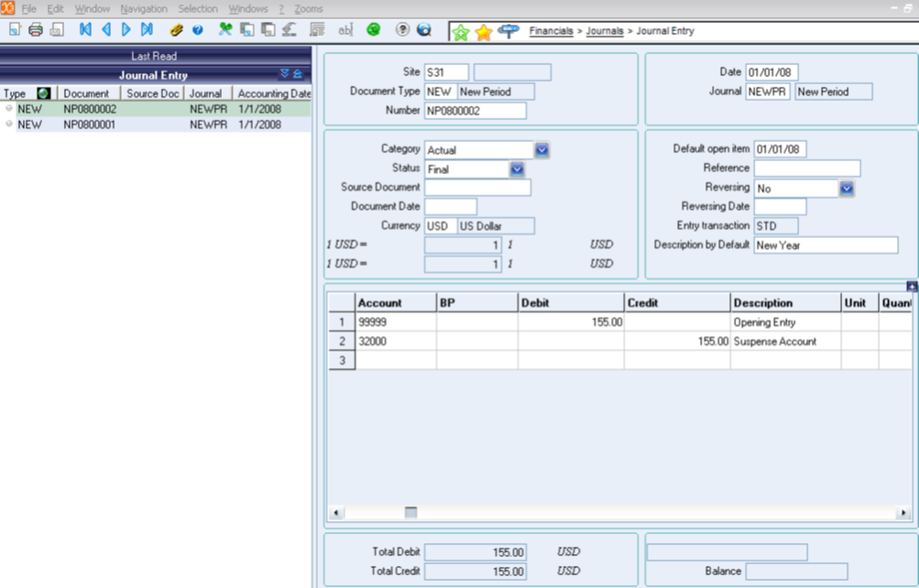Click the Print icon in the toolbar
The image size is (919, 588).
point(36,30)
